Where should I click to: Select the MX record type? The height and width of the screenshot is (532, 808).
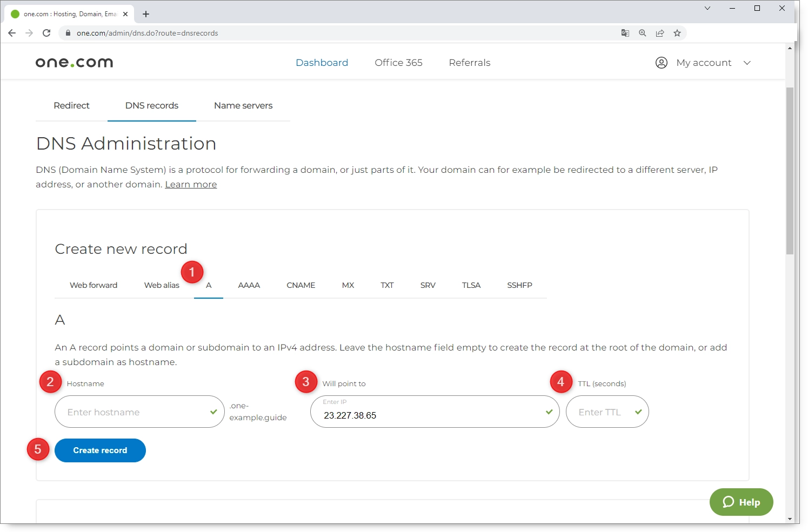348,285
